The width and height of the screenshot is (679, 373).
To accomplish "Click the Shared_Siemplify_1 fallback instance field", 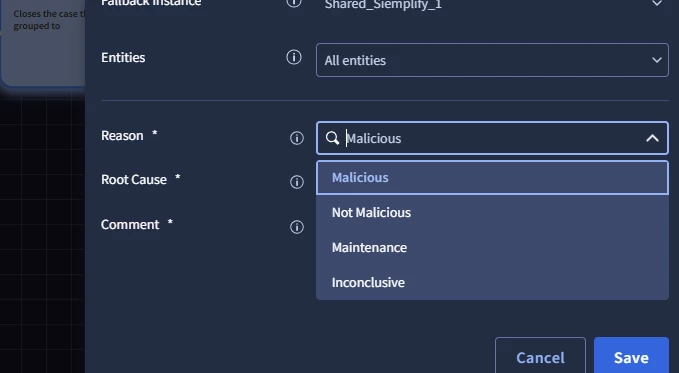I will click(x=492, y=4).
